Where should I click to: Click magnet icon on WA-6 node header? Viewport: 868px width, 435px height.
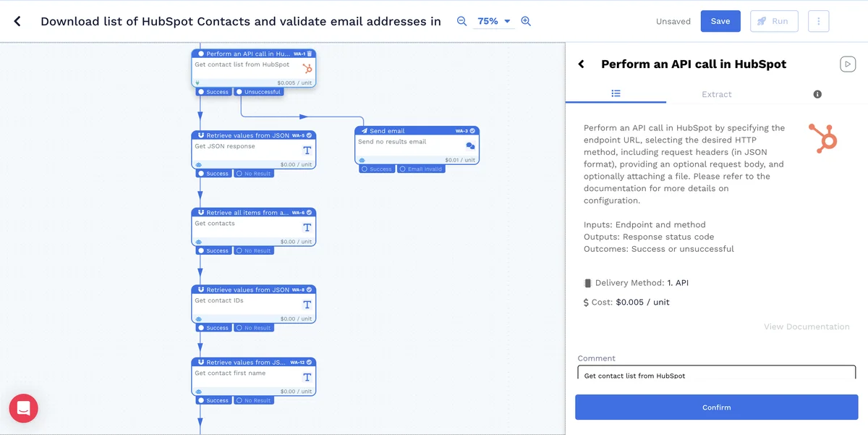click(x=200, y=213)
